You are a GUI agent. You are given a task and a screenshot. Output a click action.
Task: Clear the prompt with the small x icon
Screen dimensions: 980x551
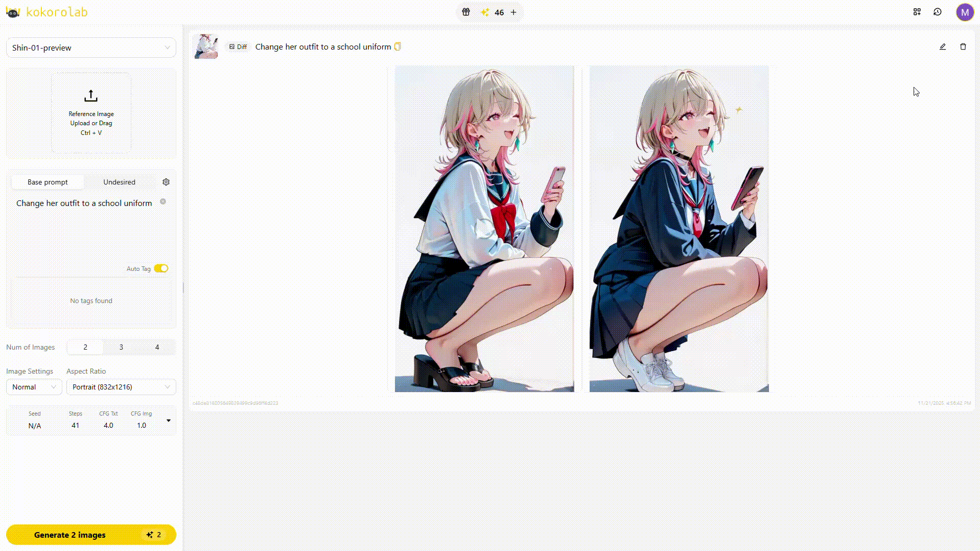162,201
